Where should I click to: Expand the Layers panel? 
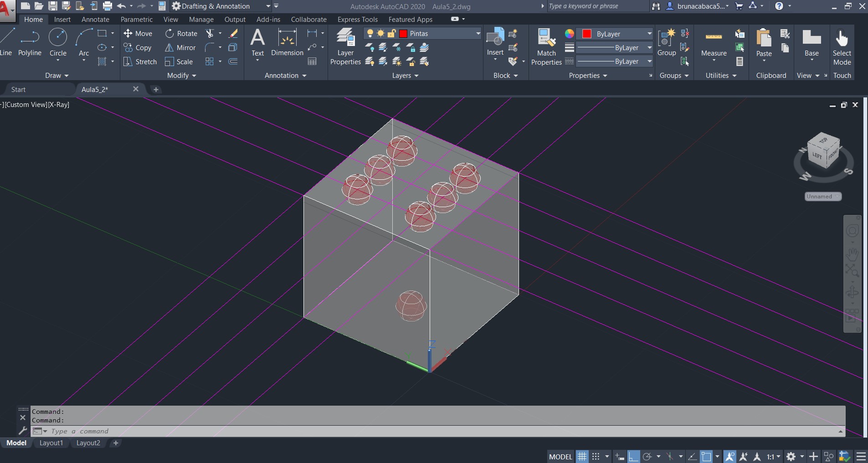pos(405,75)
